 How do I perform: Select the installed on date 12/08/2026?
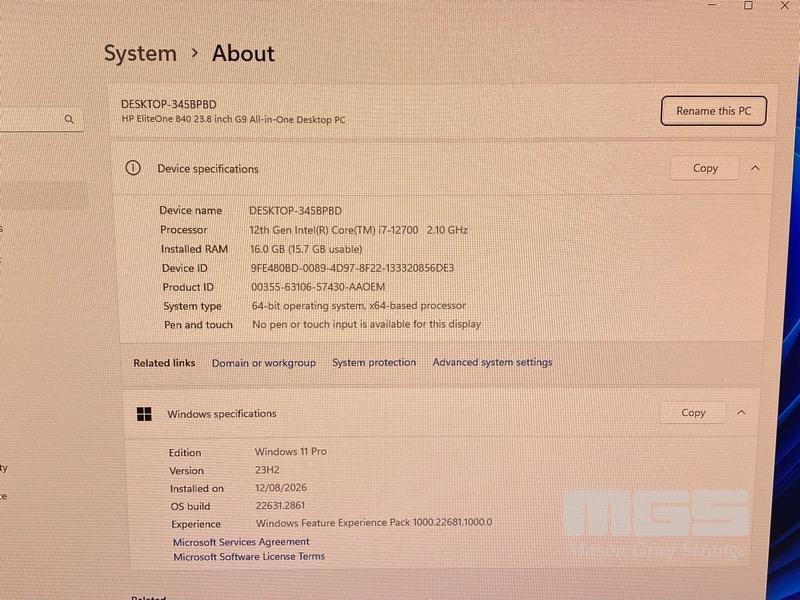point(281,488)
